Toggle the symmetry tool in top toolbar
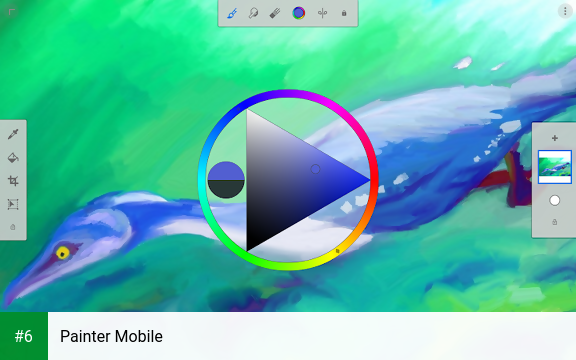 pyautogui.click(x=323, y=13)
